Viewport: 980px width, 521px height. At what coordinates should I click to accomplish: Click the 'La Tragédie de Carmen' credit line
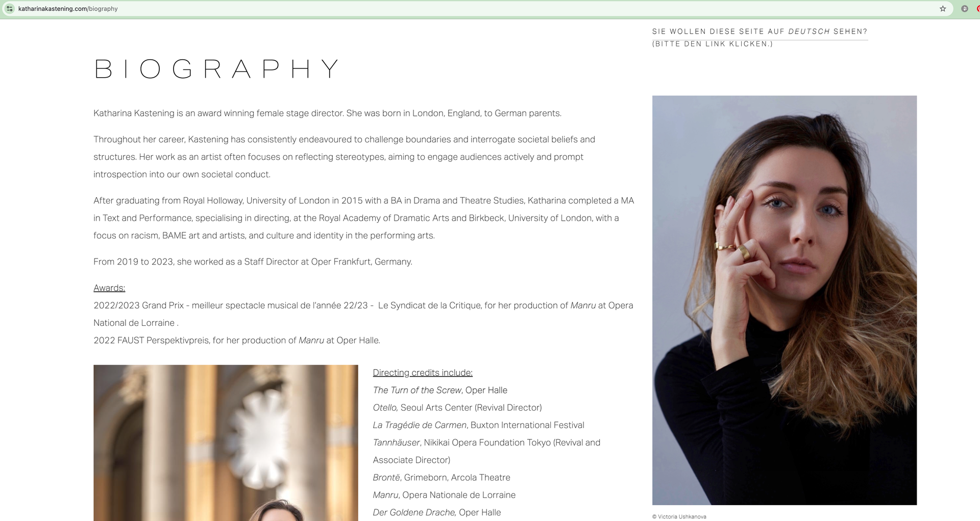[478, 425]
